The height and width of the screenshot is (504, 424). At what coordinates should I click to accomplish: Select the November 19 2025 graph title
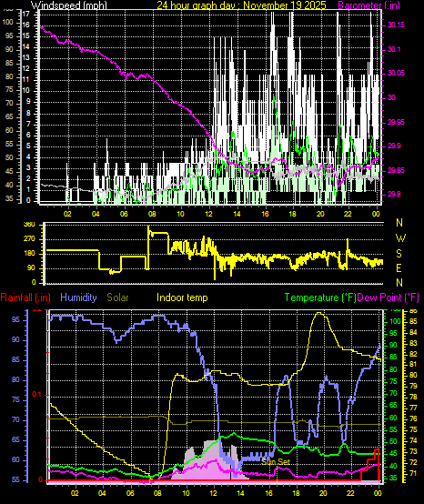click(285, 5)
